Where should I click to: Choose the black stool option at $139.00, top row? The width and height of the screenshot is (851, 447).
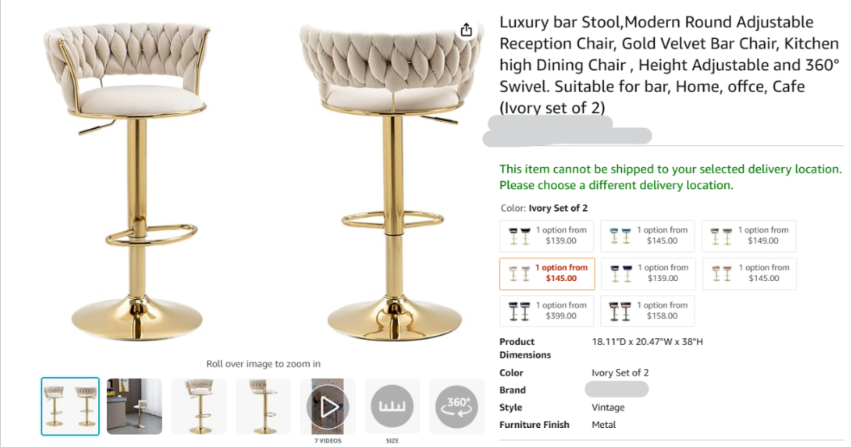point(546,235)
